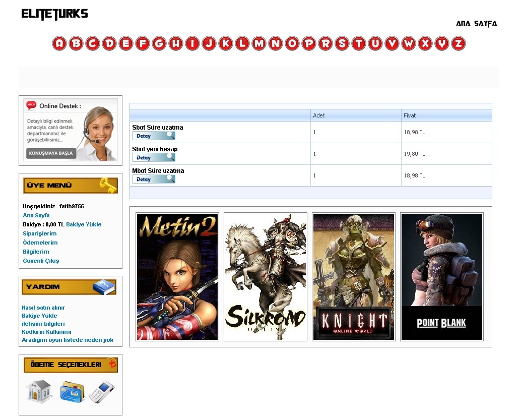Select the letter Y circle icon
523x420 pixels.
(442, 43)
